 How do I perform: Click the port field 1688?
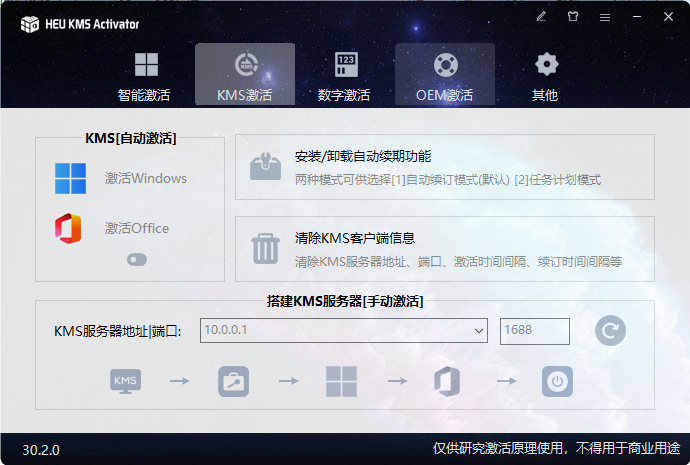(535, 331)
